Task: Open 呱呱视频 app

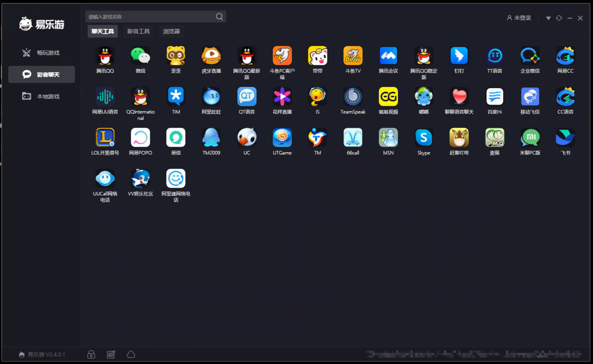Action: [388, 96]
